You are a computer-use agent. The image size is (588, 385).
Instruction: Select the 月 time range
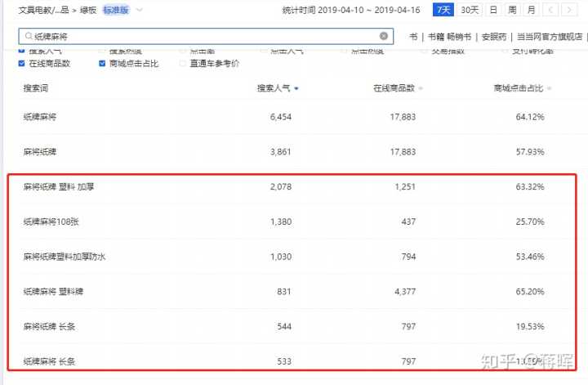531,10
